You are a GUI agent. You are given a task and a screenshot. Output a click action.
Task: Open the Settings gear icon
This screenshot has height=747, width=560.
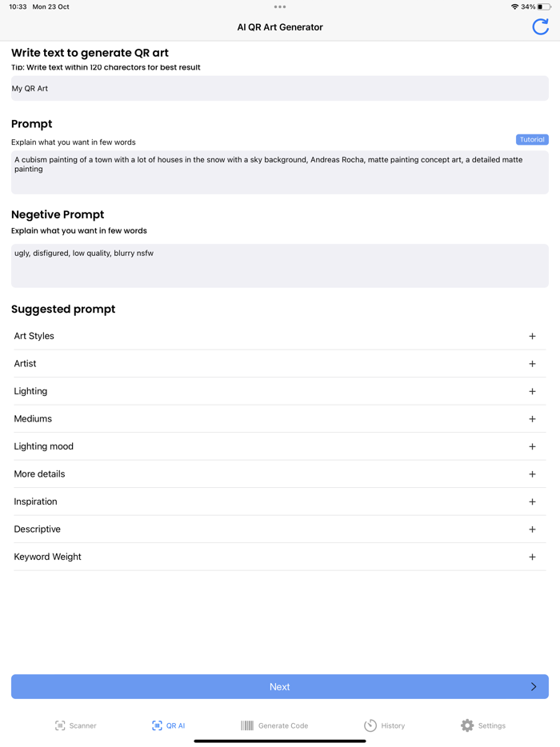coord(467,725)
